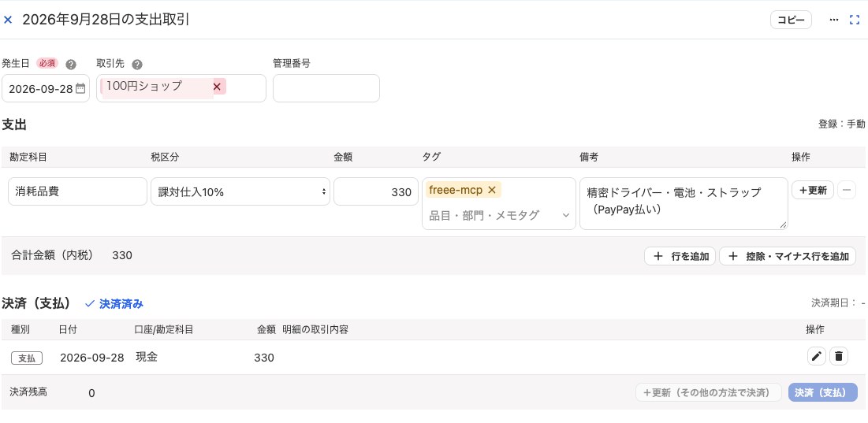Click the +更新 row update button
The width and height of the screenshot is (868, 423).
coord(813,190)
